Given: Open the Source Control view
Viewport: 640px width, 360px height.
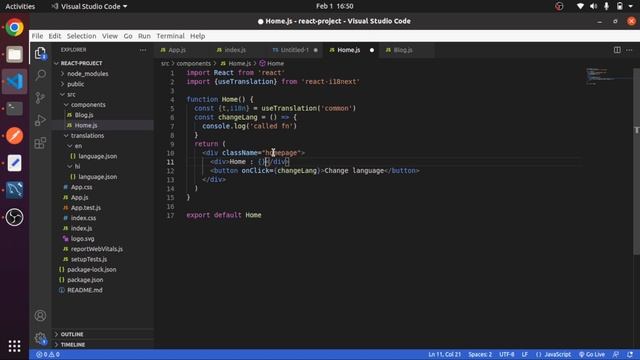Looking at the screenshot, I should (x=40, y=98).
